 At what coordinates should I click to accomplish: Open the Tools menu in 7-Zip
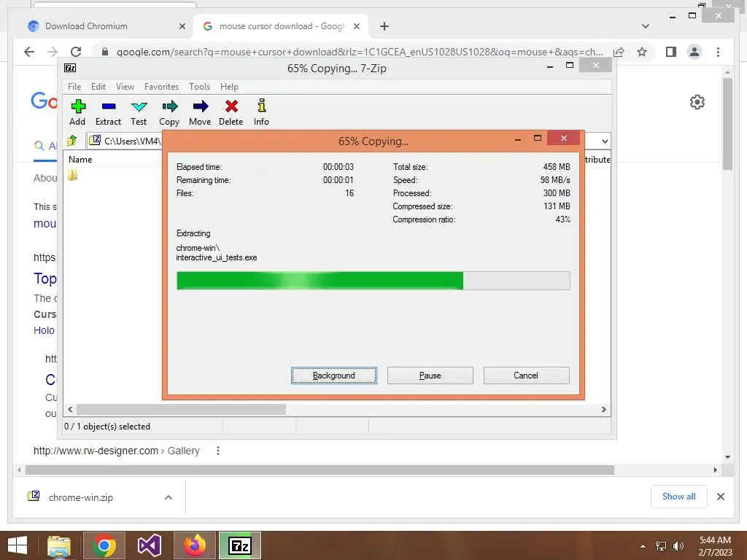tap(199, 87)
